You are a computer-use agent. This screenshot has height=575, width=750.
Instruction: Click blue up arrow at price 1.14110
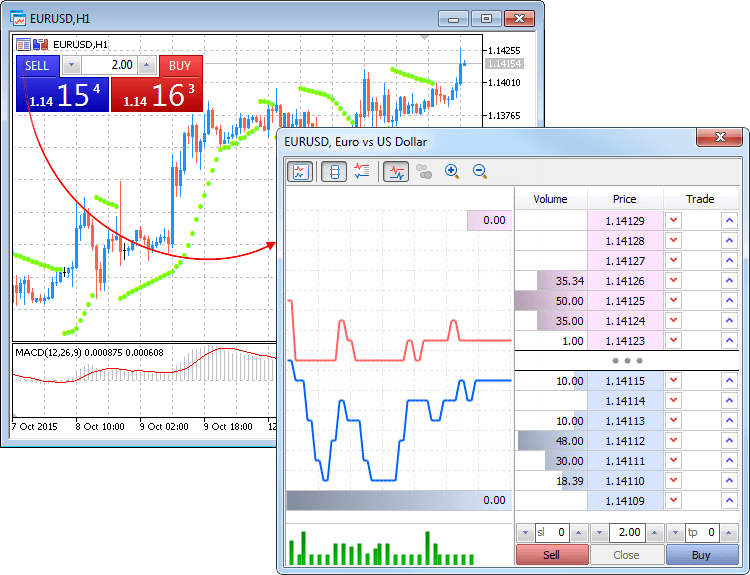point(729,481)
